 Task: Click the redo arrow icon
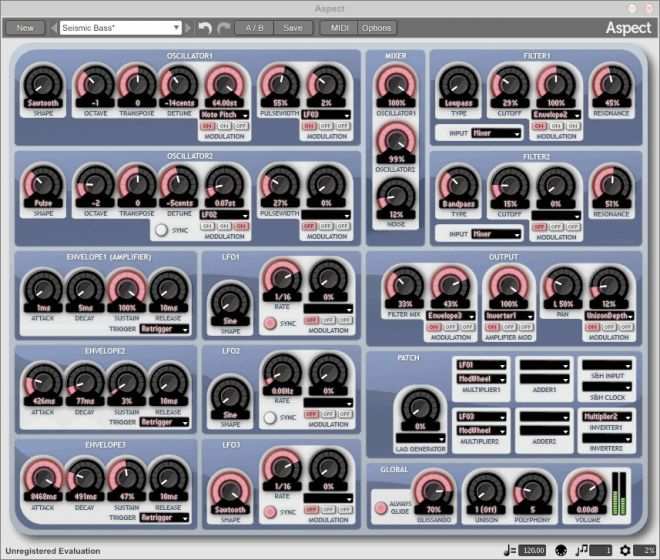click(x=224, y=28)
